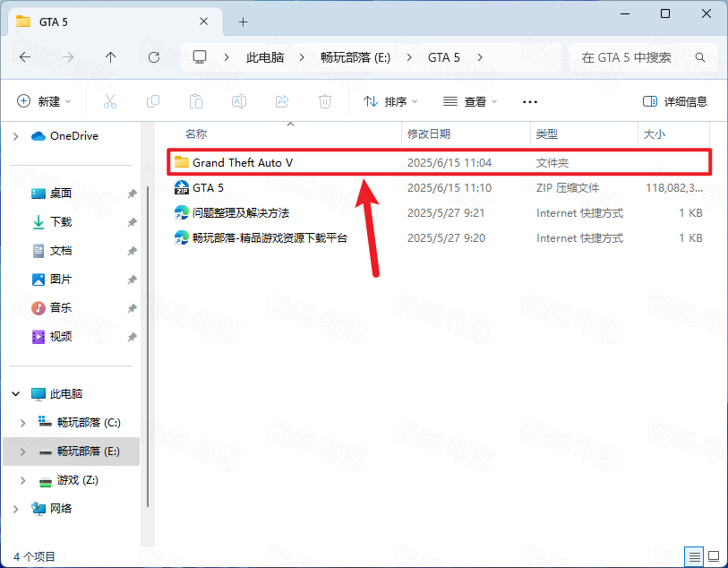Screen dimensions: 728x568
Task: Click the Delete trash icon
Action: pyautogui.click(x=325, y=101)
